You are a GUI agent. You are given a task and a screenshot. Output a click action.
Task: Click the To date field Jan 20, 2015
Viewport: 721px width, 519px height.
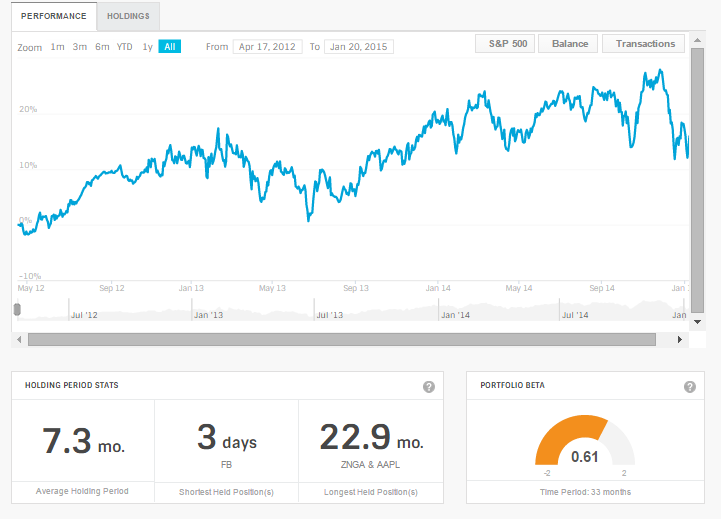click(x=358, y=47)
